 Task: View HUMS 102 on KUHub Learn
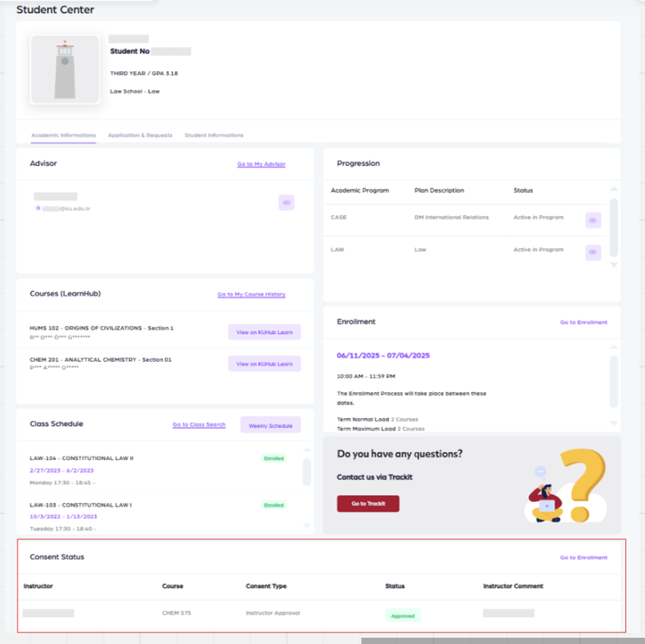(264, 333)
